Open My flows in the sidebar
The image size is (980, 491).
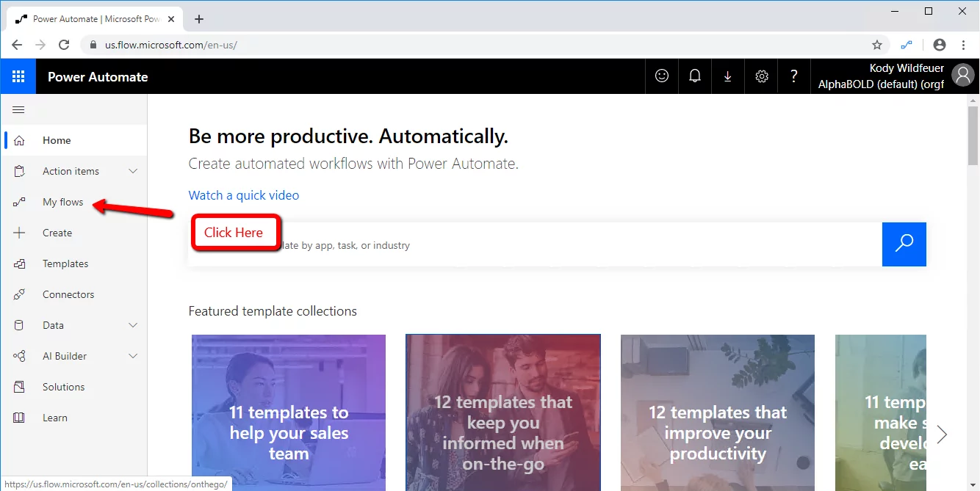(x=73, y=202)
